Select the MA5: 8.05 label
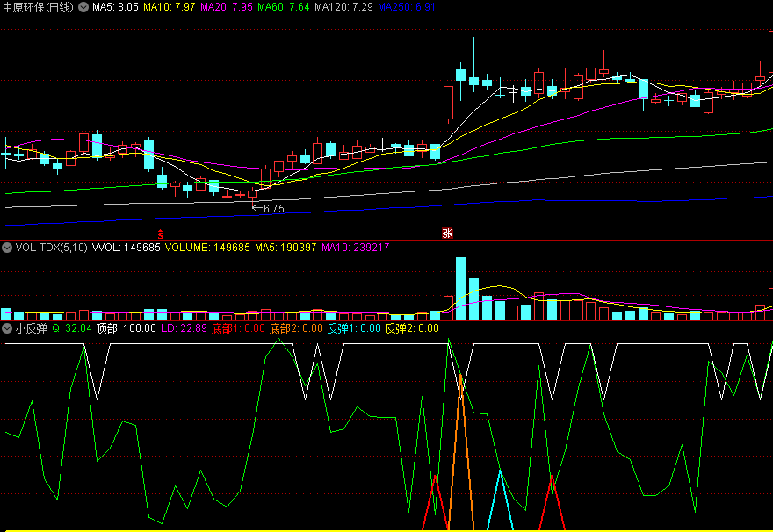 pos(115,7)
